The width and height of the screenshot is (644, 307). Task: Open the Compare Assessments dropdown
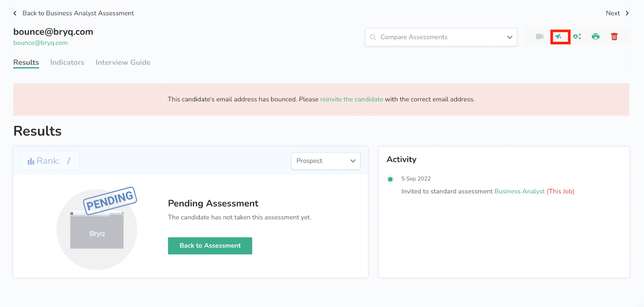(x=441, y=37)
